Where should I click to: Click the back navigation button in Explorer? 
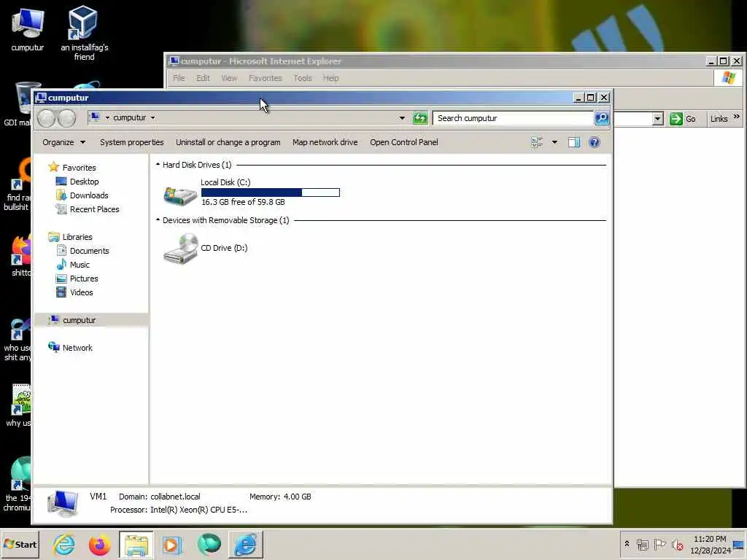46,118
